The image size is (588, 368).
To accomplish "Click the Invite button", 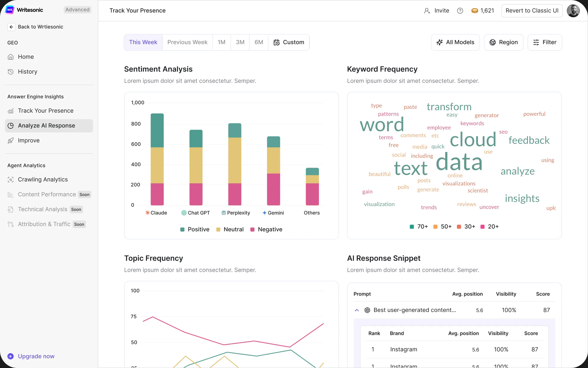I will tap(437, 11).
